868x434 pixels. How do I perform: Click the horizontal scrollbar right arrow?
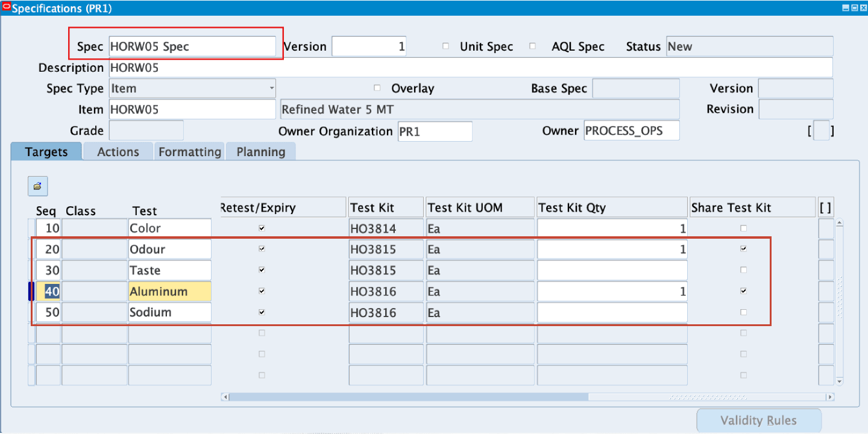tap(830, 397)
